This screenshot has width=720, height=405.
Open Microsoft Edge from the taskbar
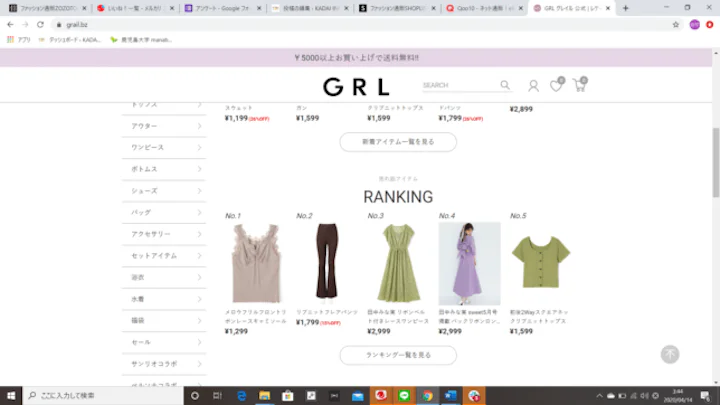point(241,395)
